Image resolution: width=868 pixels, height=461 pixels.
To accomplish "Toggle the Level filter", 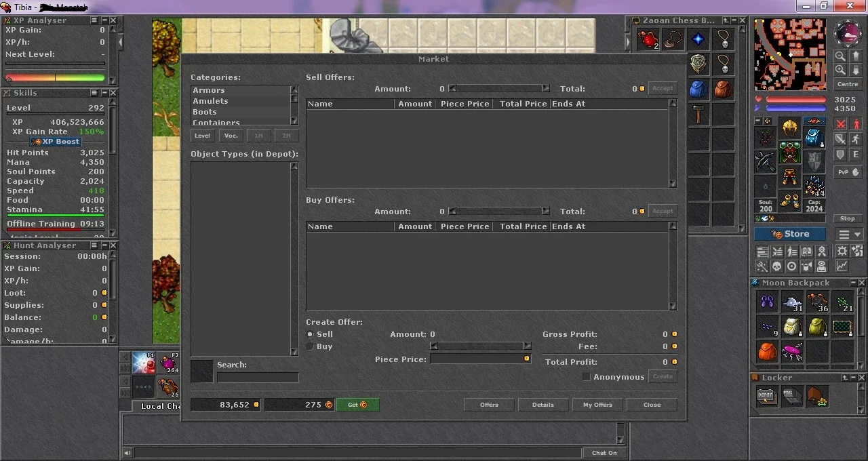I will [202, 136].
